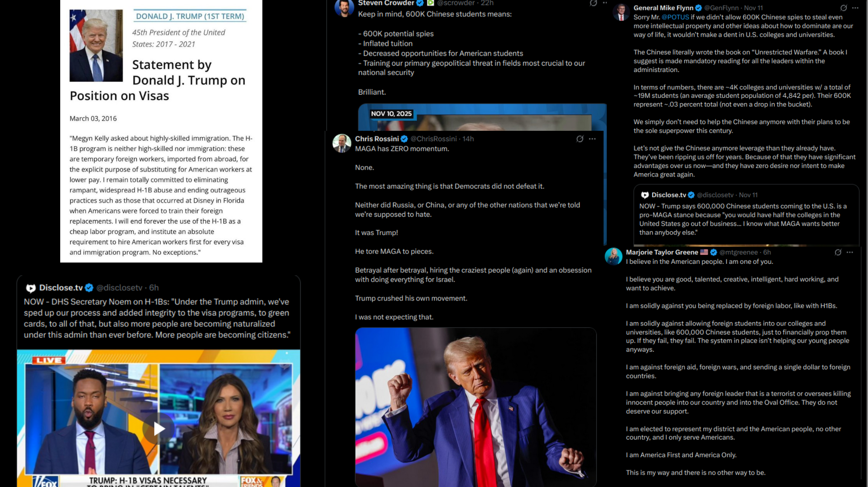Click the Grok icon on Marjorie Taylor Greene's tweet
The height and width of the screenshot is (487, 868).
point(838,252)
